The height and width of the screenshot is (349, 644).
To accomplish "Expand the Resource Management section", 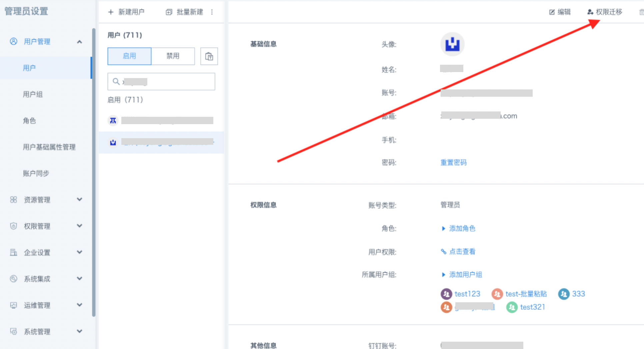I will pos(79,200).
